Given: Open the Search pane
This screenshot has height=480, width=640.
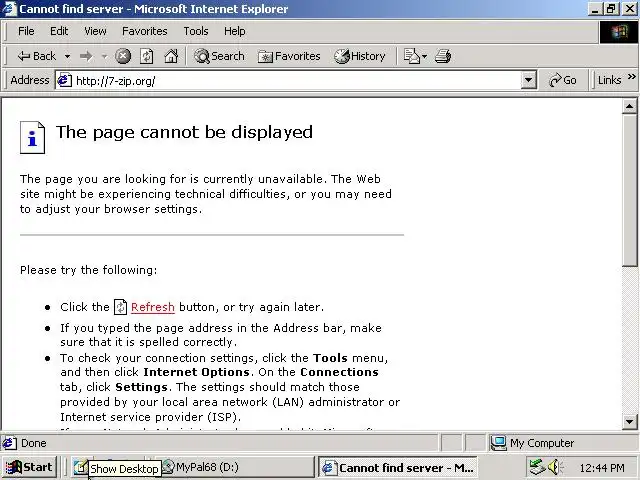Looking at the screenshot, I should tap(220, 56).
